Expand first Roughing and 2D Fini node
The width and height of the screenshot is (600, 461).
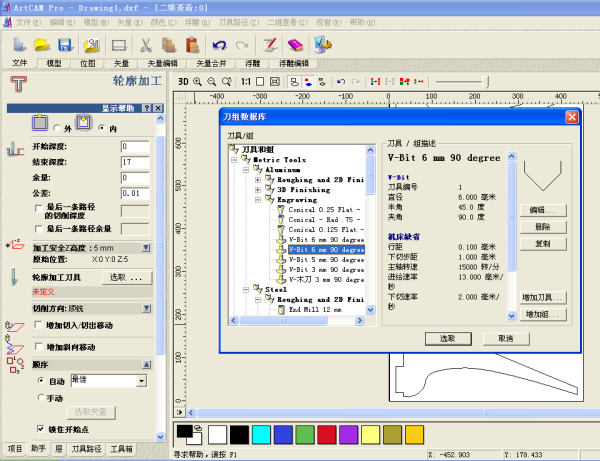[x=258, y=179]
